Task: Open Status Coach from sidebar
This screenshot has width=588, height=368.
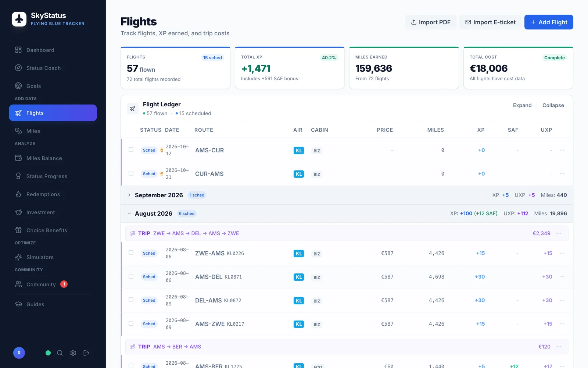Action: pos(53,68)
